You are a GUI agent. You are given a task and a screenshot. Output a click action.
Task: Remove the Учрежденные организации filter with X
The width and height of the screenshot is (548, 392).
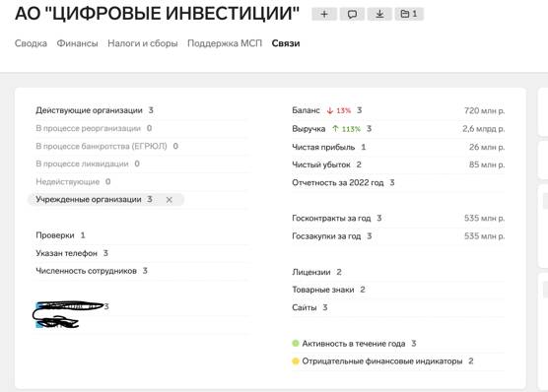pyautogui.click(x=170, y=200)
